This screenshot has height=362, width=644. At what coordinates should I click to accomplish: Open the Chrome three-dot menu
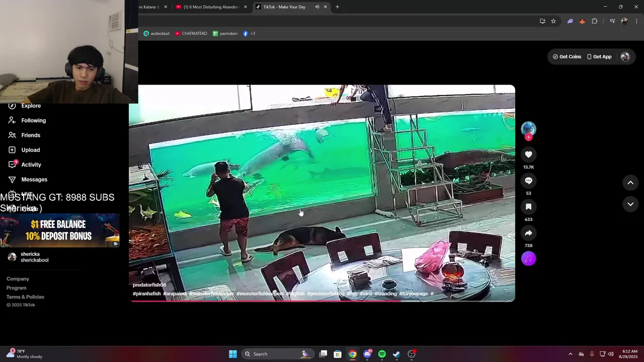636,21
